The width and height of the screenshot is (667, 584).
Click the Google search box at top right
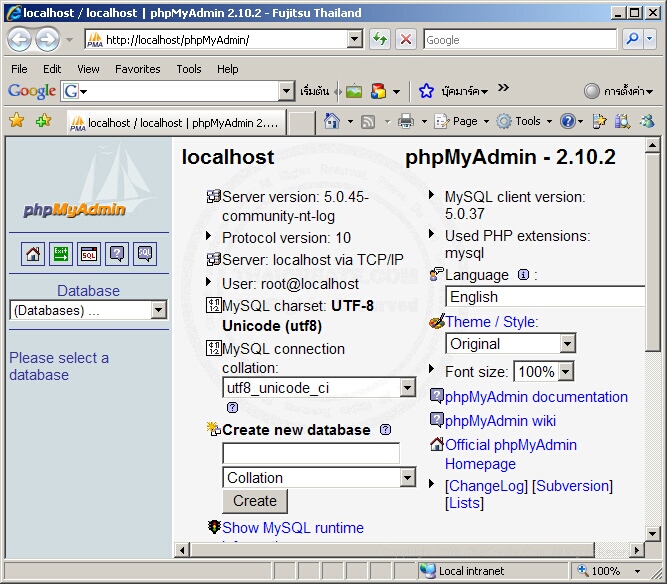coord(520,40)
